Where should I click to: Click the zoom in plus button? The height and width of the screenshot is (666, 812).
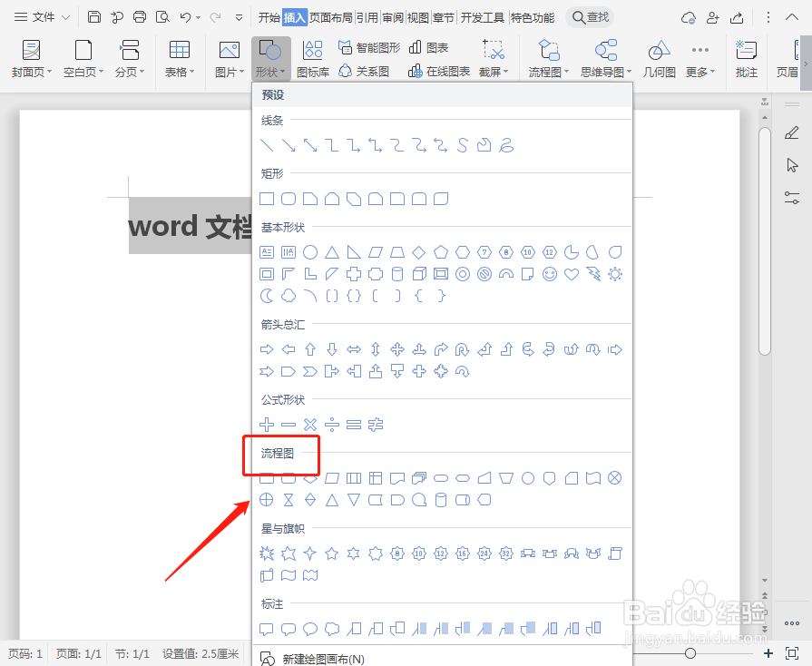click(x=768, y=653)
